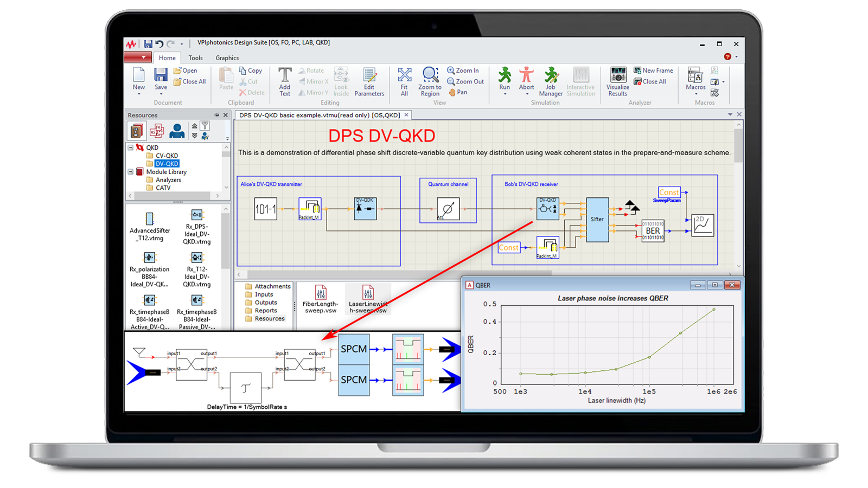Open the New document dropdown arrow

click(x=139, y=94)
